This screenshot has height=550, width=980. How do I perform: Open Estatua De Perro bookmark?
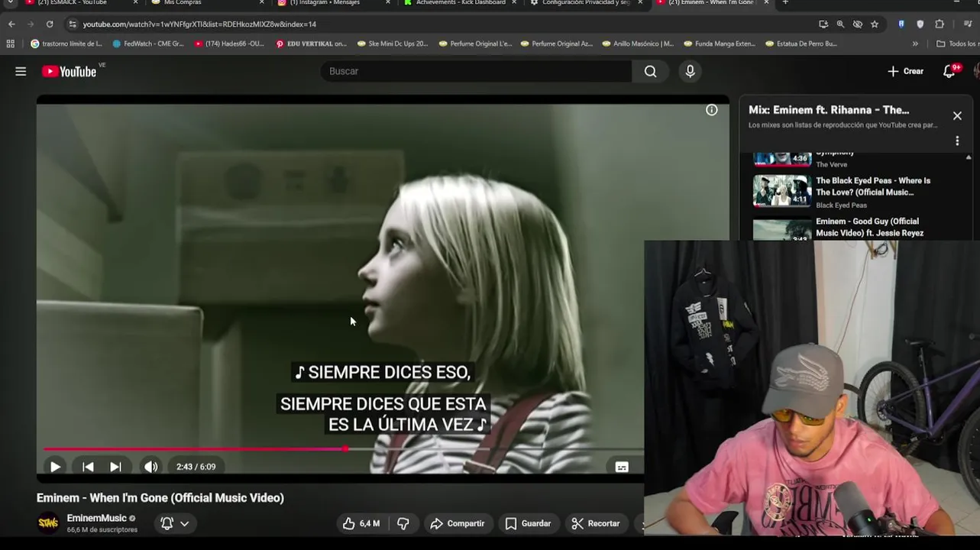pyautogui.click(x=801, y=44)
